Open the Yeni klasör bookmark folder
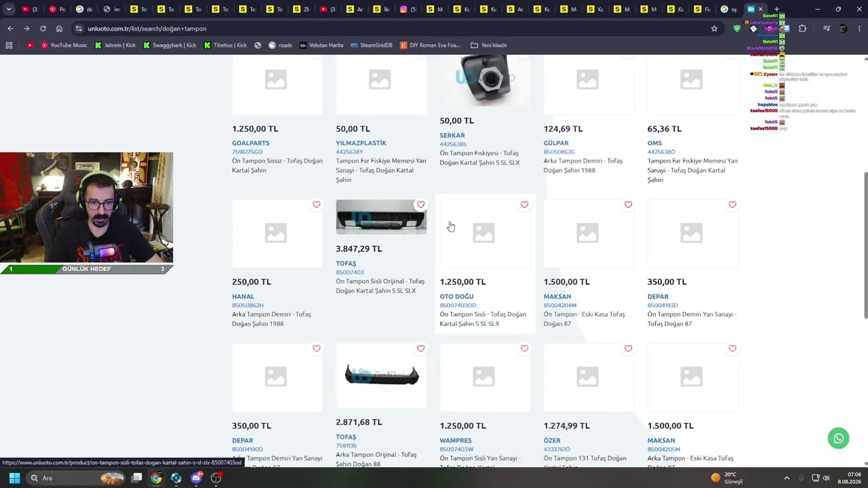 click(488, 45)
